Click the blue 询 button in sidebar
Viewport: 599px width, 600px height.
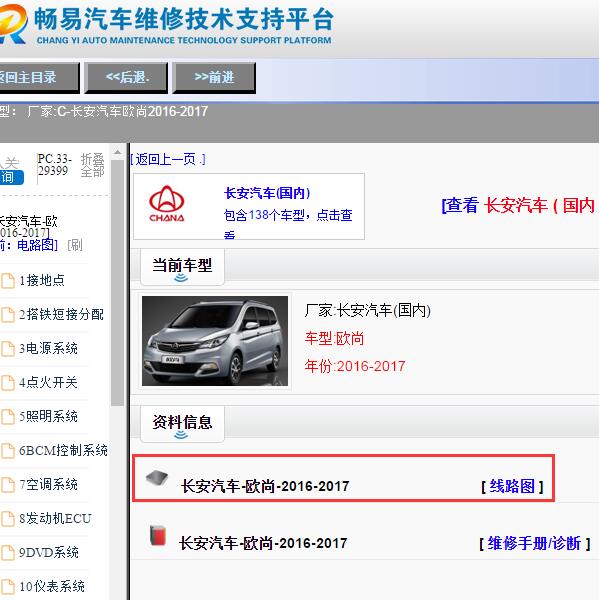pyautogui.click(x=11, y=177)
